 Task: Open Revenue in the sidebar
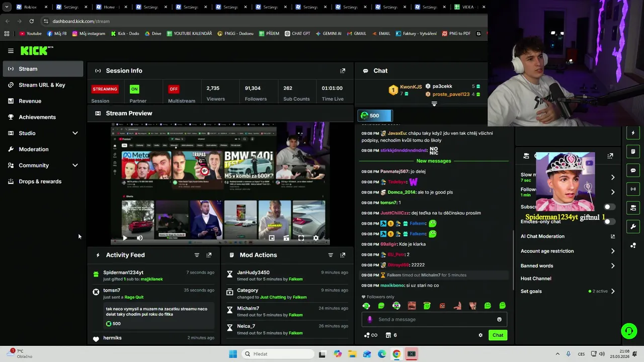click(43, 101)
